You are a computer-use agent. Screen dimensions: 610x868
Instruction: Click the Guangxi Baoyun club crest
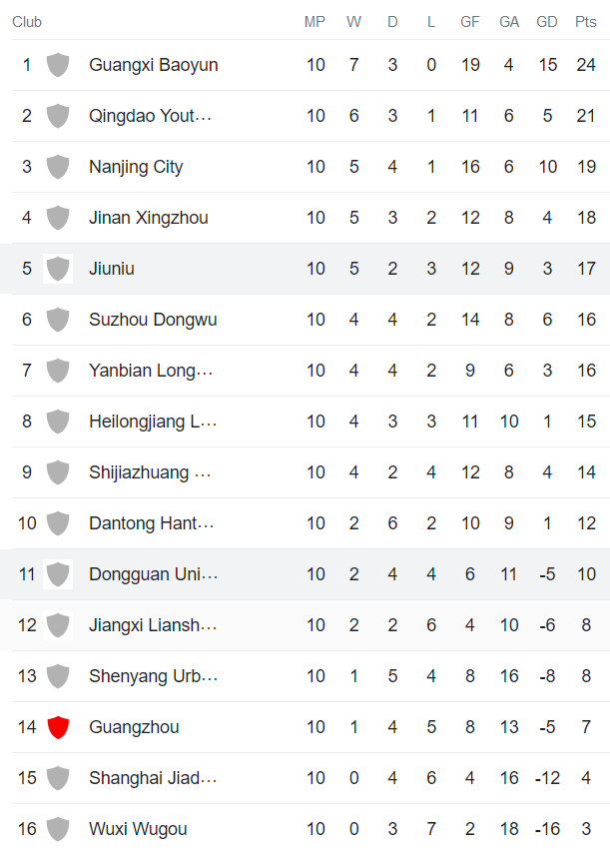coord(57,65)
